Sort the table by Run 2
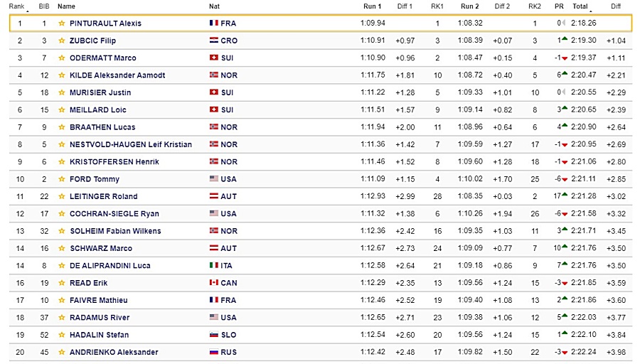 pos(470,6)
